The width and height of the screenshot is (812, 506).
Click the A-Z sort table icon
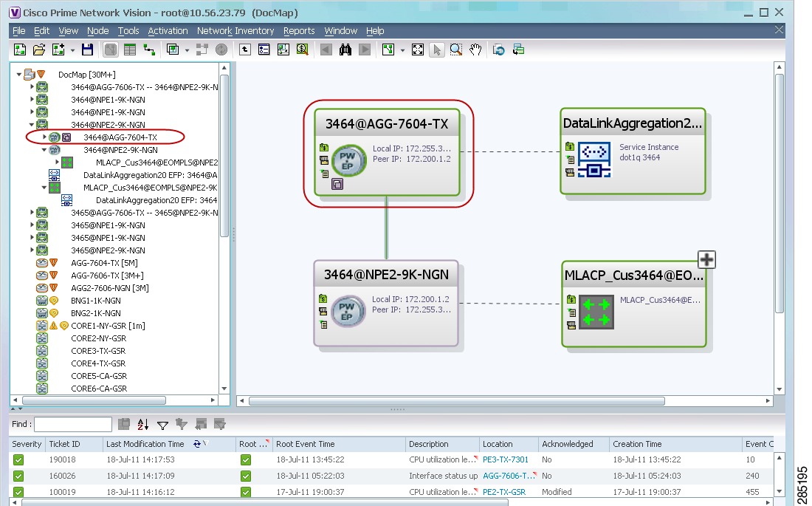point(143,425)
